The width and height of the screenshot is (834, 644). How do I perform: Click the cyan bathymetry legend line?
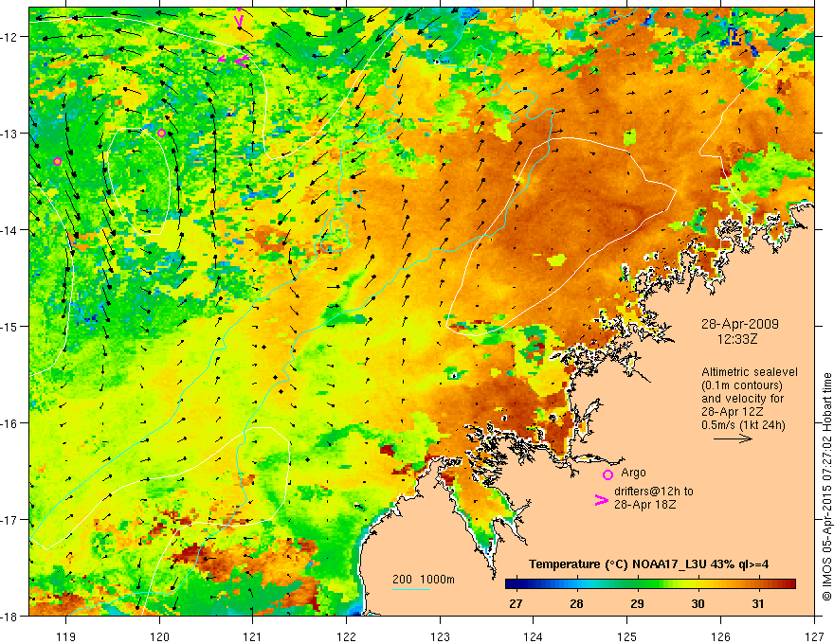point(411,589)
